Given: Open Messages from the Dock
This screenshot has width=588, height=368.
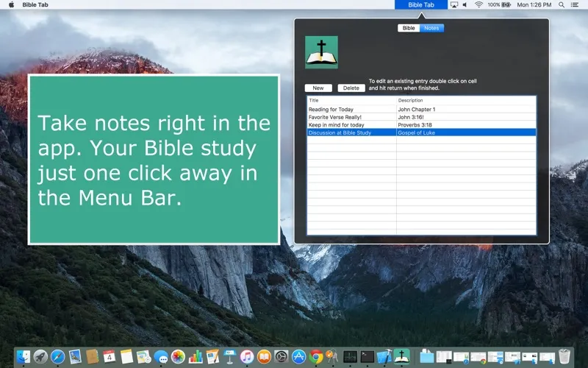Looking at the screenshot, I should coord(161,357).
